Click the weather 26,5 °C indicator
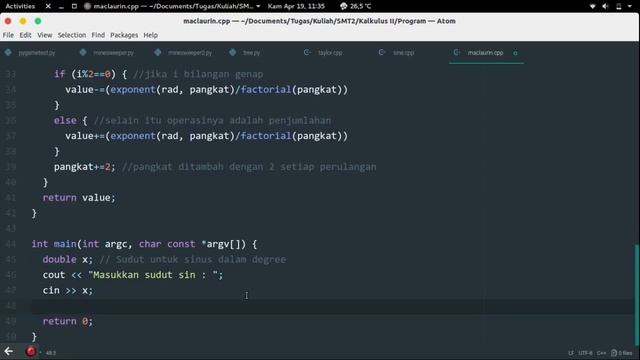The width and height of the screenshot is (640, 360). 356,6
